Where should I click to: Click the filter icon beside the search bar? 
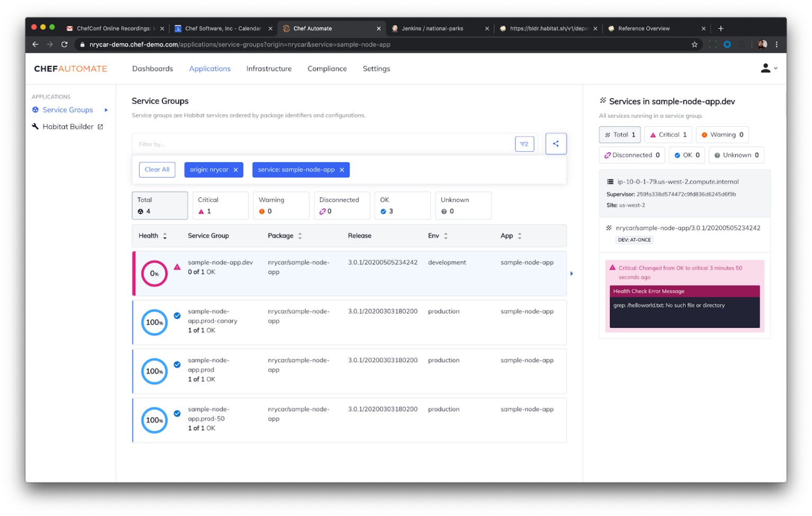(x=524, y=143)
